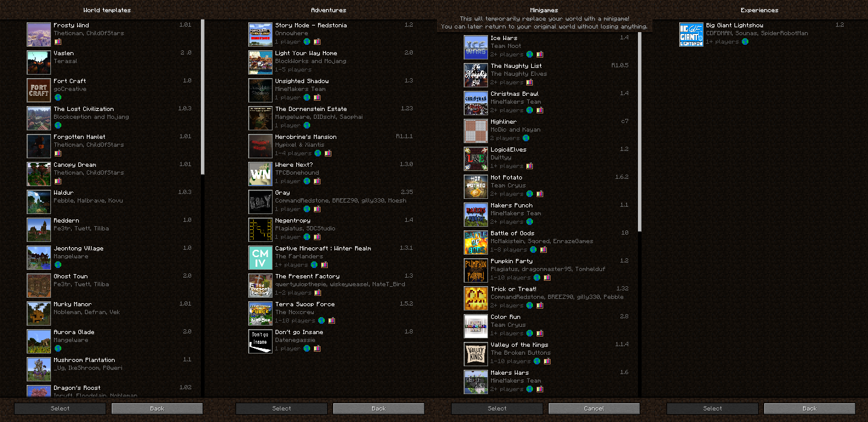The height and width of the screenshot is (422, 868).
Task: Play trailer icon for Forgotten Hamlet
Action: point(58,153)
